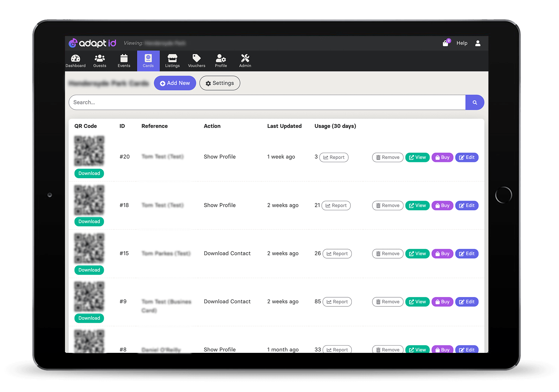Go to the Dashboard section
Image resolution: width=559 pixels, height=392 pixels.
click(x=75, y=61)
